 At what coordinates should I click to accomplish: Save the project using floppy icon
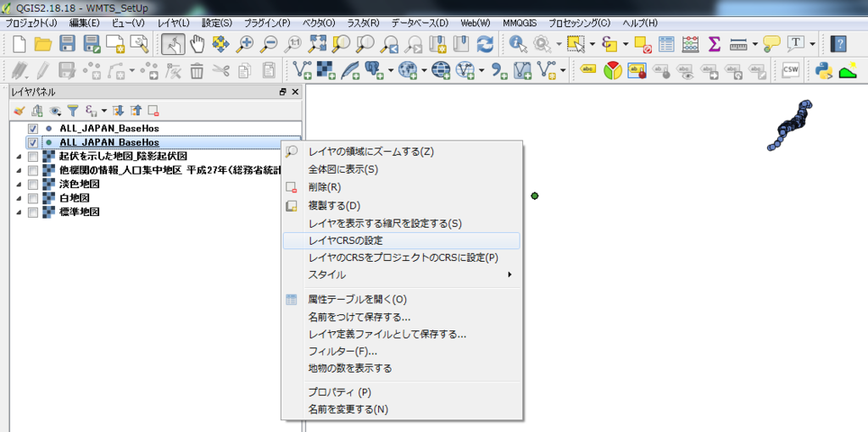point(68,44)
